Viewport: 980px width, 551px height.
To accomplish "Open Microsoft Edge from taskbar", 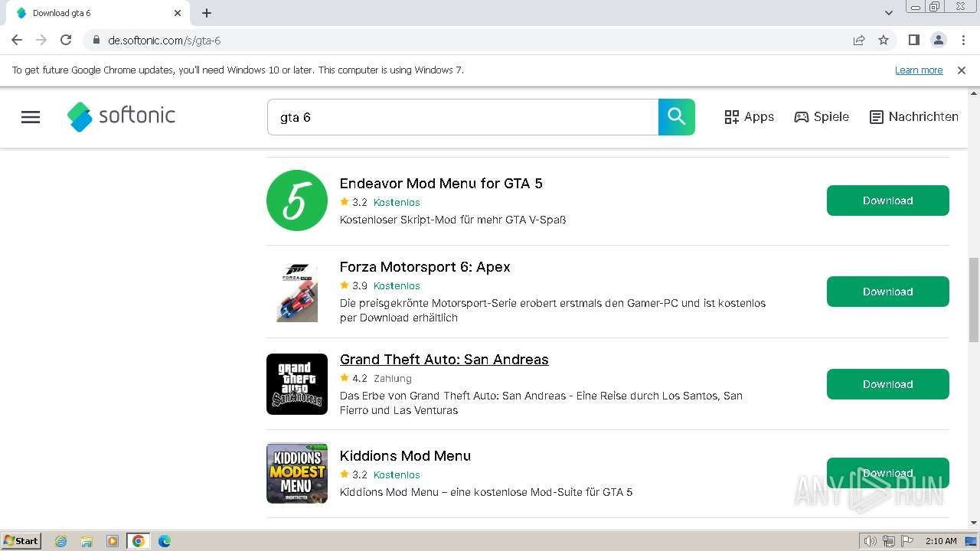I will (x=165, y=541).
